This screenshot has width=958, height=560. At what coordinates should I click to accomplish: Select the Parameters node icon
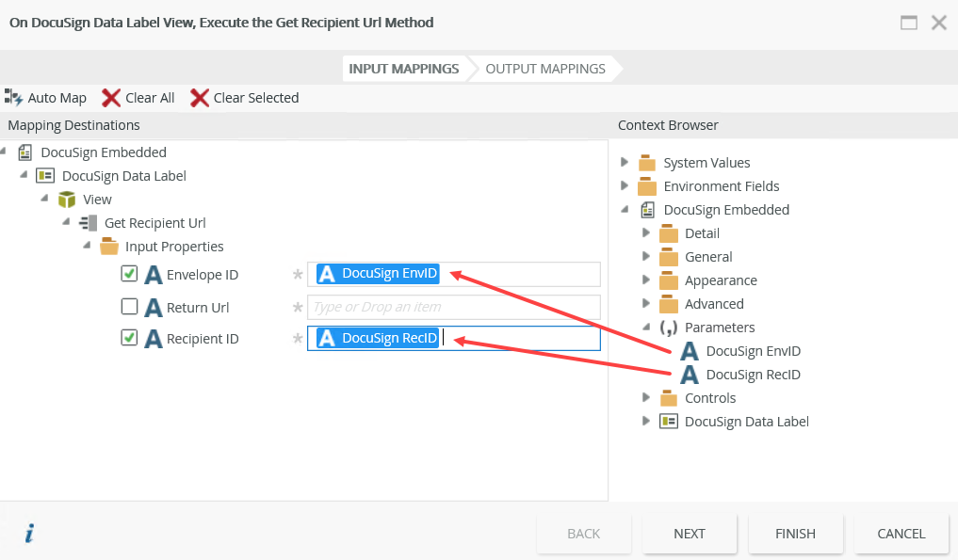[x=669, y=328]
